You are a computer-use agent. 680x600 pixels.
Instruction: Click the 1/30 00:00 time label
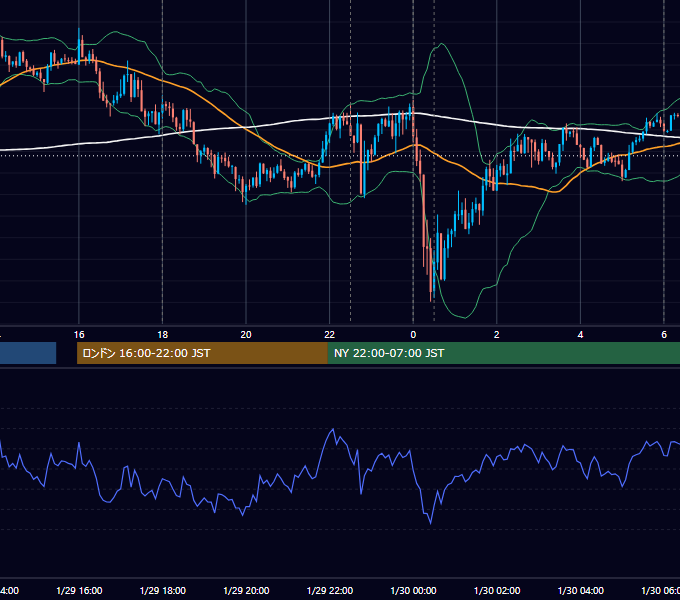point(413,590)
